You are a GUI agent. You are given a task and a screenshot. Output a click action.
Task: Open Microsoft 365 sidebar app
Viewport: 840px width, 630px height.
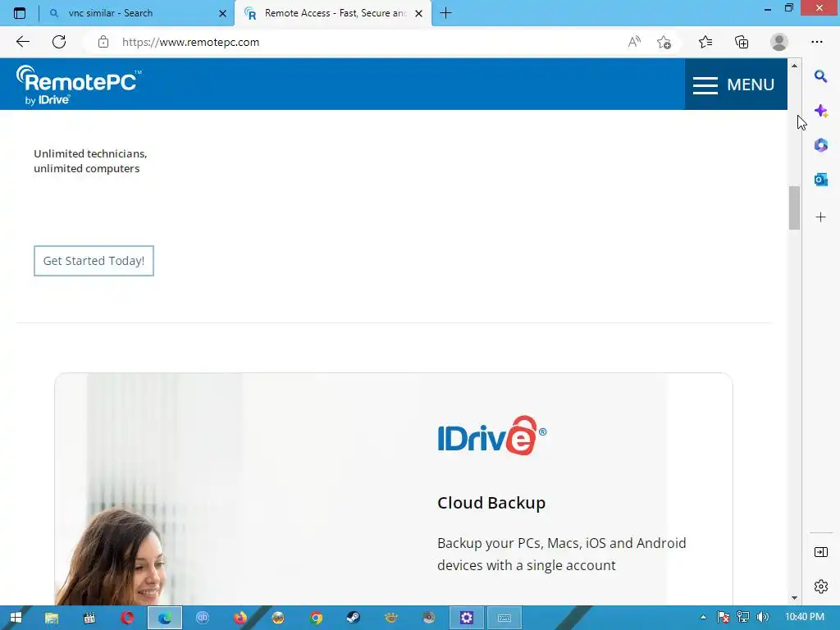[x=820, y=145]
